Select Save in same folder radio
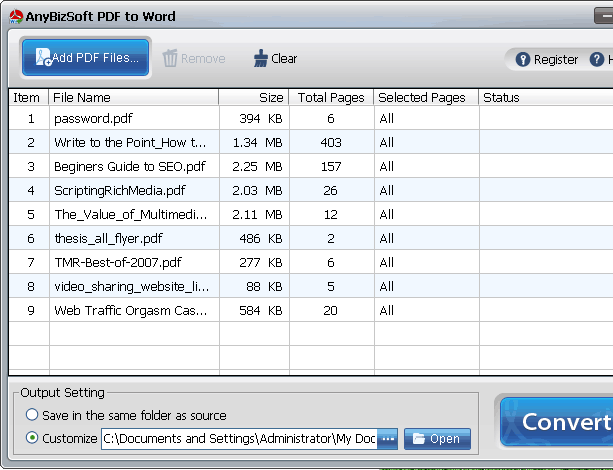Viewport: 613px width, 470px height. point(32,415)
